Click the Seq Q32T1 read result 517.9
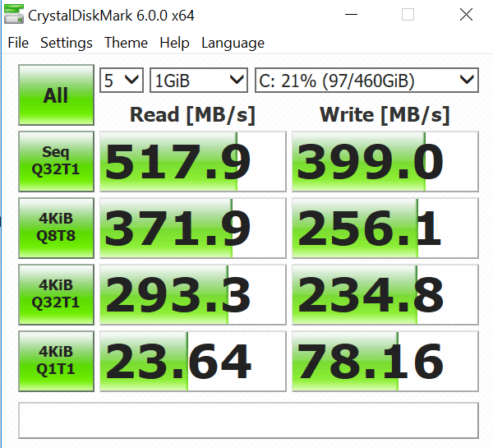493x448 pixels. click(x=191, y=162)
